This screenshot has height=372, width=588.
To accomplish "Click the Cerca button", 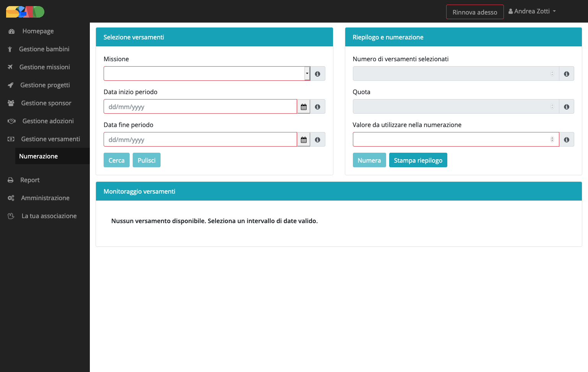I will tap(117, 160).
